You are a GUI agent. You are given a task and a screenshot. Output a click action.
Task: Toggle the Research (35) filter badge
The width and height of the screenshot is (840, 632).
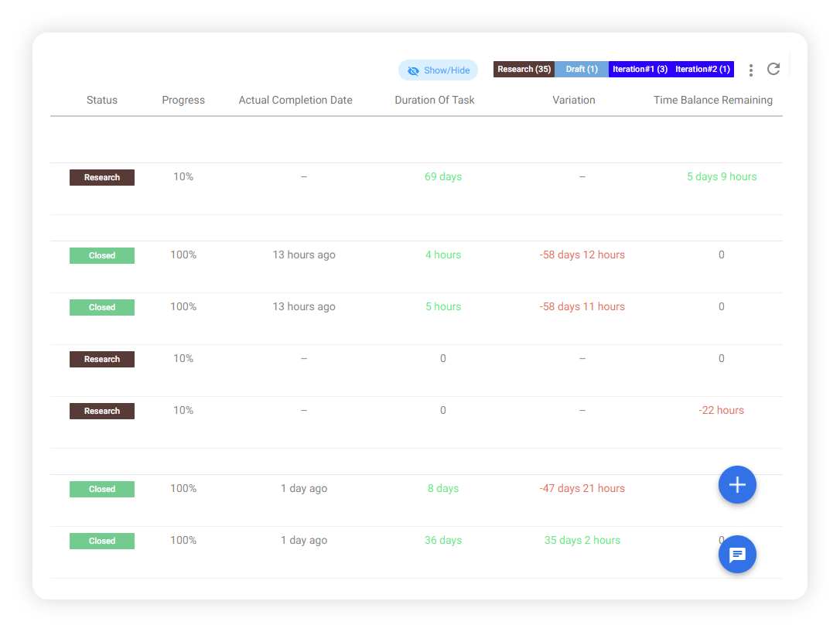coord(524,69)
